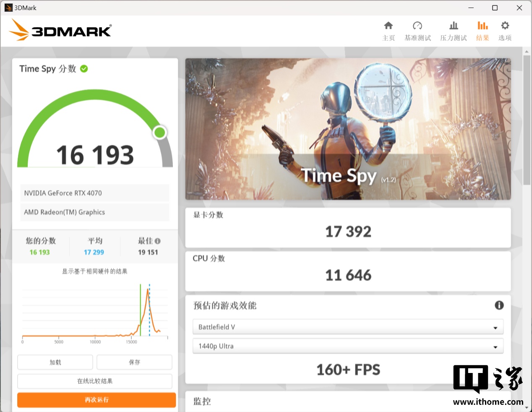The height and width of the screenshot is (412, 532).
Task: Open the Stress Test (压力测试) icon
Action: pyautogui.click(x=453, y=26)
